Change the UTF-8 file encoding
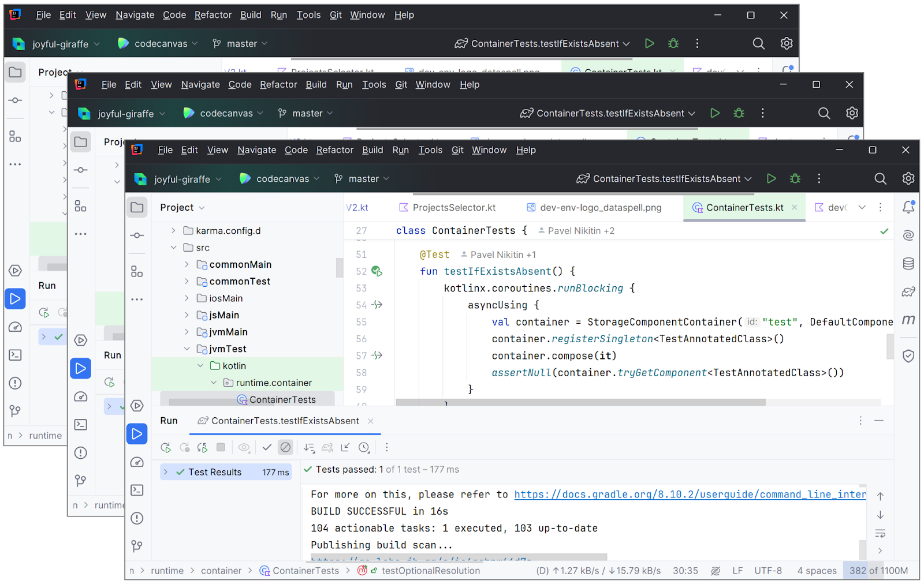Image resolution: width=924 pixels, height=584 pixels. click(768, 571)
